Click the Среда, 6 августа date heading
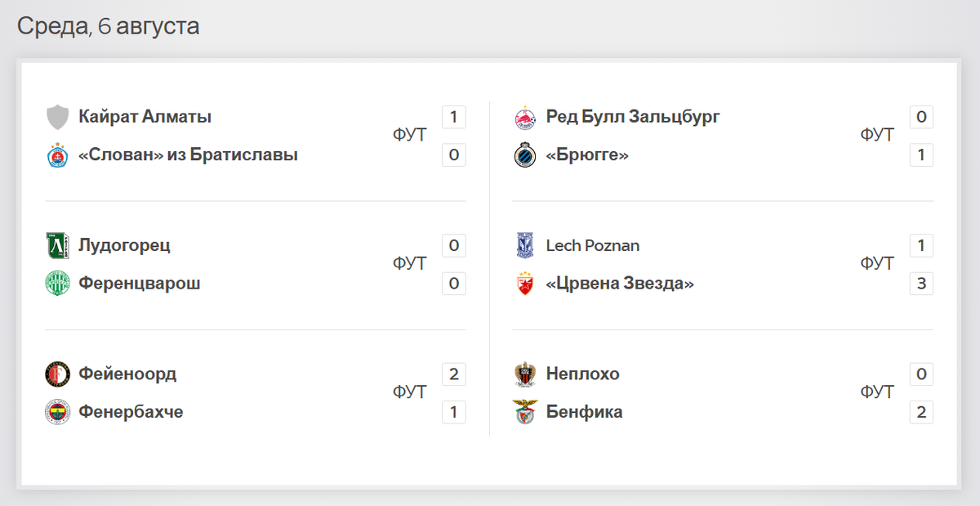The width and height of the screenshot is (980, 506). (x=109, y=26)
